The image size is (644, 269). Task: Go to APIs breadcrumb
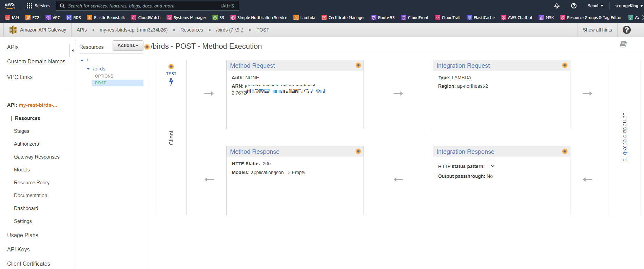click(82, 30)
